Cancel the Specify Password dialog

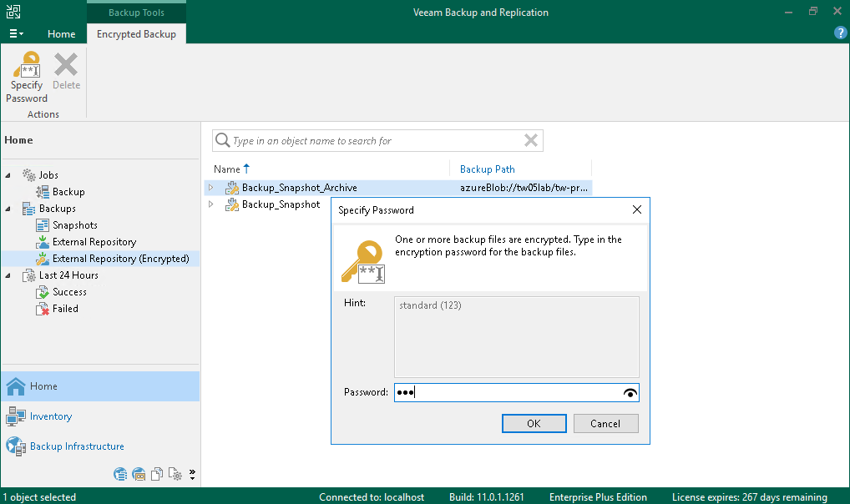pos(605,424)
